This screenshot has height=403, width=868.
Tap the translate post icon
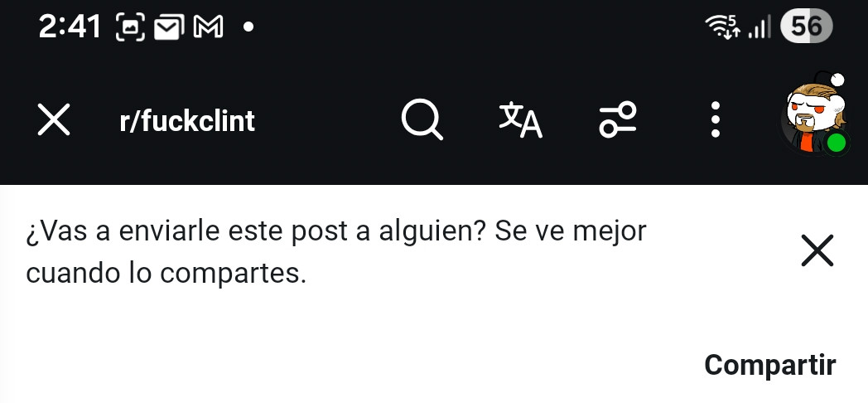coord(520,119)
